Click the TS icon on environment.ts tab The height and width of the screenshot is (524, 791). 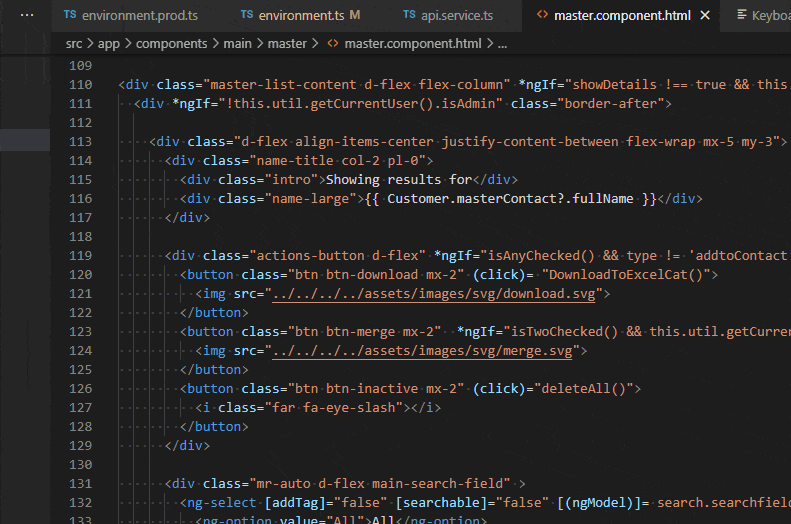247,15
